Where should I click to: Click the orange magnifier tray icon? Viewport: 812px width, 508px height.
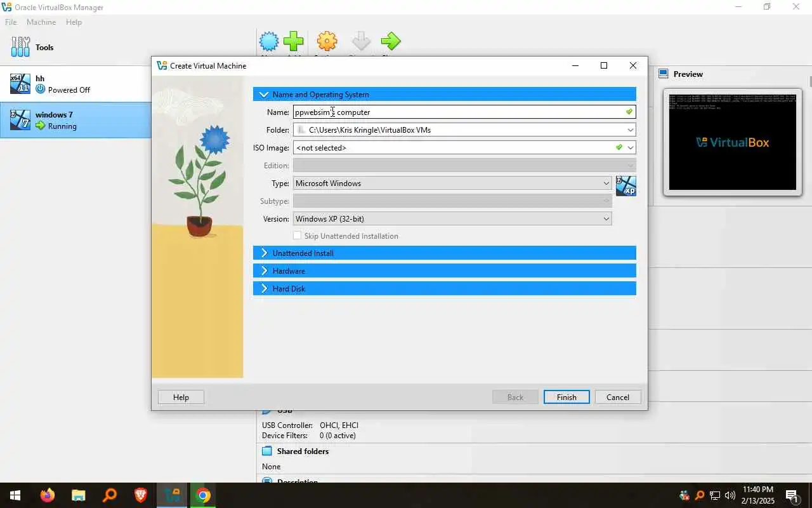point(700,495)
